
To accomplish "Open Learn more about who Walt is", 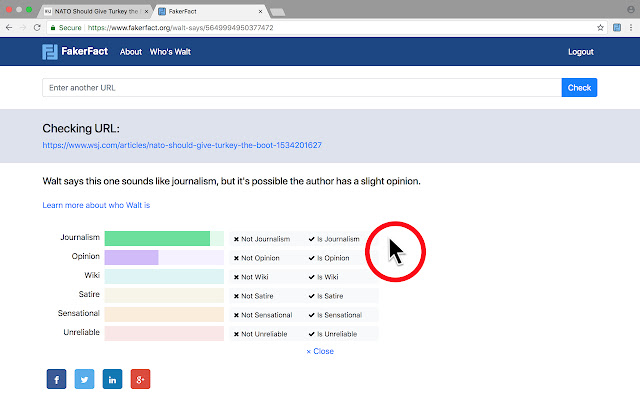I will tap(96, 205).
